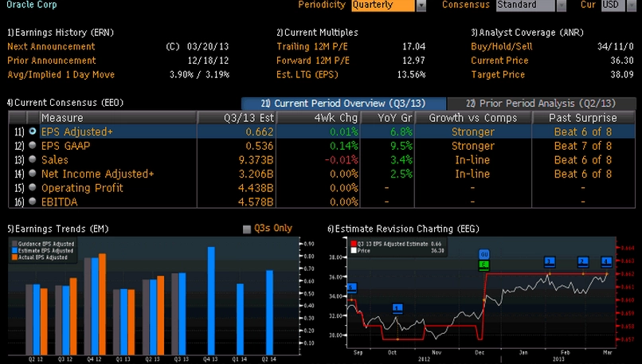Select the Net Income Adjusted+ radio button
The image size is (642, 364).
coord(33,173)
